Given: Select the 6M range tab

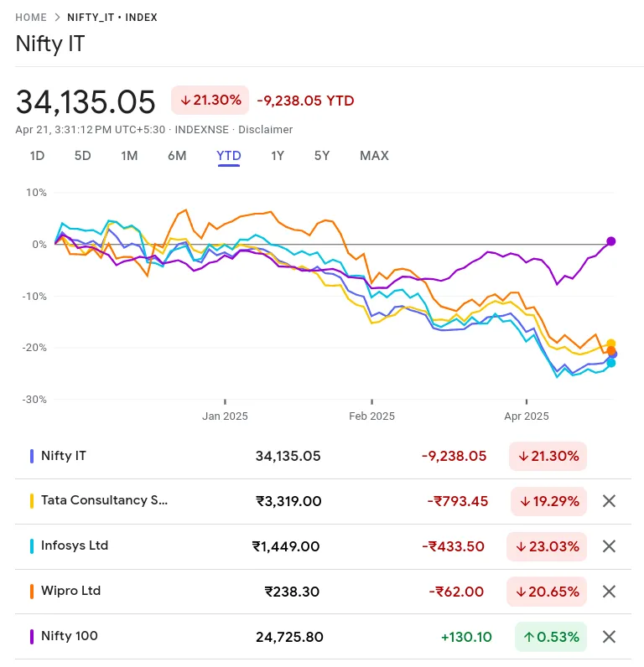Looking at the screenshot, I should click(x=177, y=156).
